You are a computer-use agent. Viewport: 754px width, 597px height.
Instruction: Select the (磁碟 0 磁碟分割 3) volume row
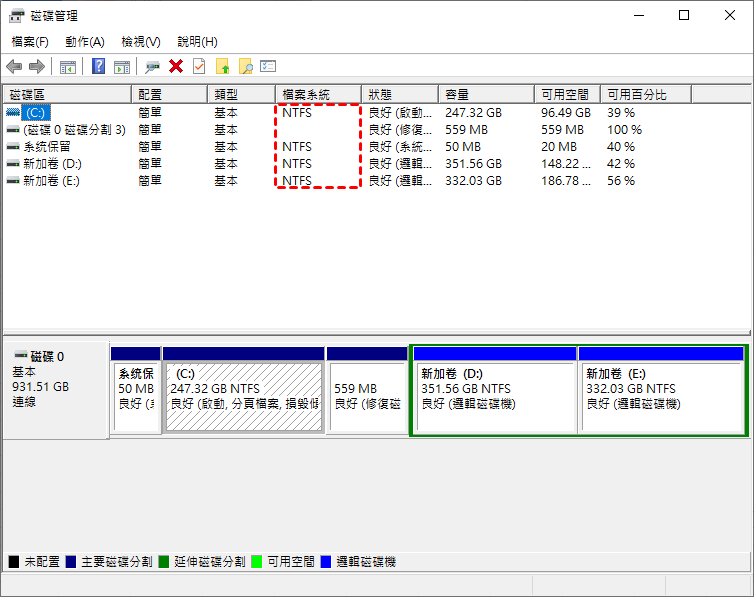tap(75, 130)
